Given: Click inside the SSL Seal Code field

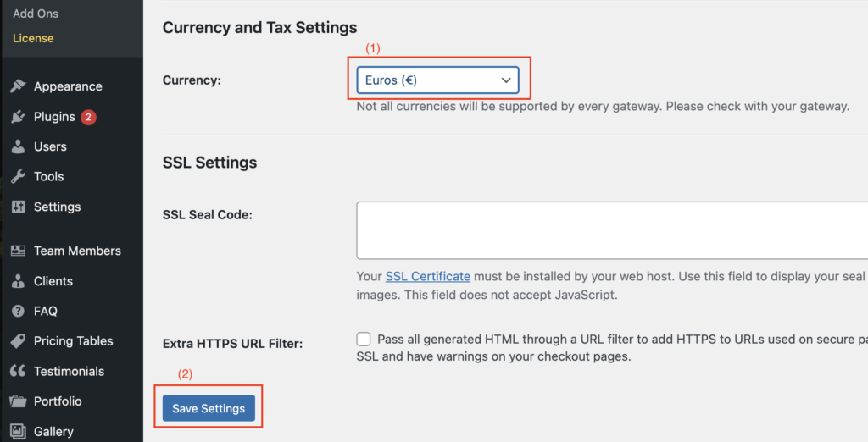Looking at the screenshot, I should tap(610, 229).
